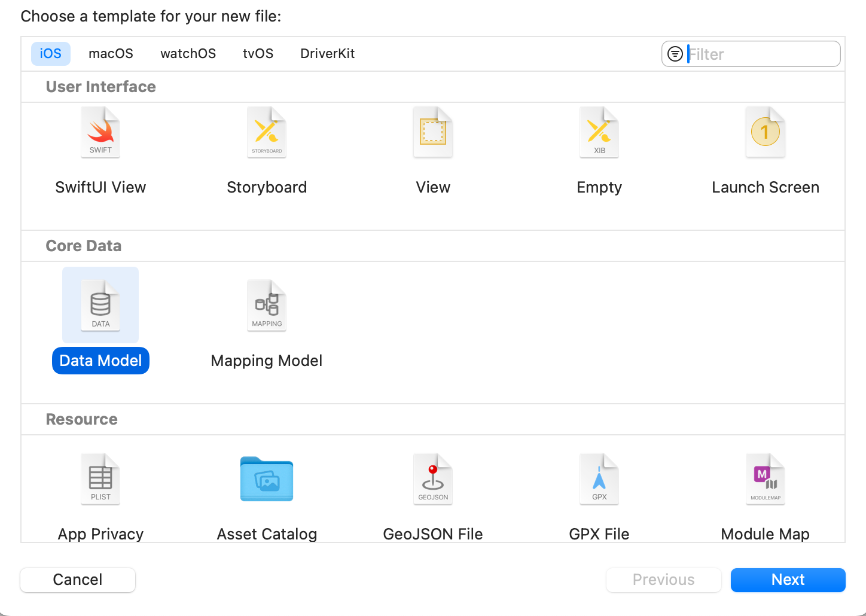The height and width of the screenshot is (616, 866).
Task: Click the Mapping Model label
Action: coord(267,361)
